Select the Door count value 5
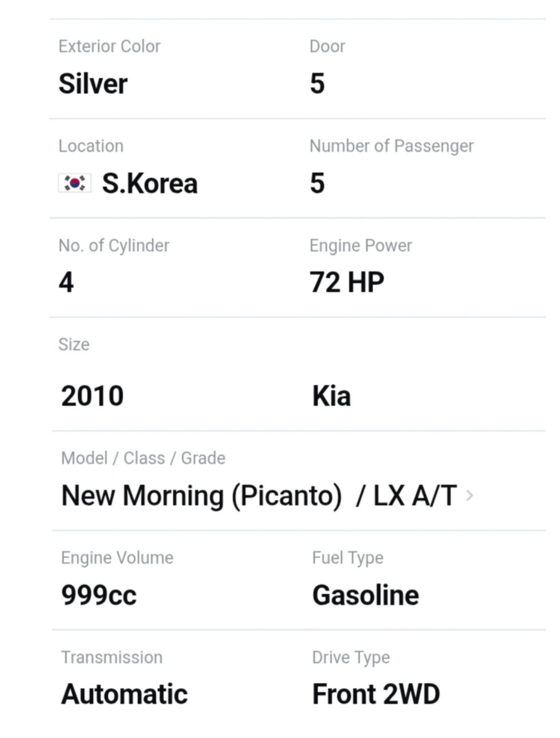Viewport: 560px width, 738px height. 317,84
